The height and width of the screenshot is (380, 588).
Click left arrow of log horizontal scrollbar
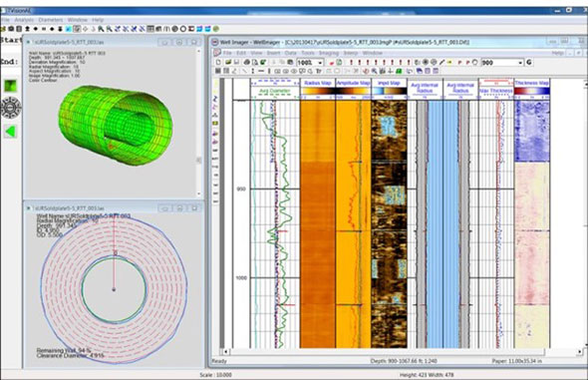(226, 352)
